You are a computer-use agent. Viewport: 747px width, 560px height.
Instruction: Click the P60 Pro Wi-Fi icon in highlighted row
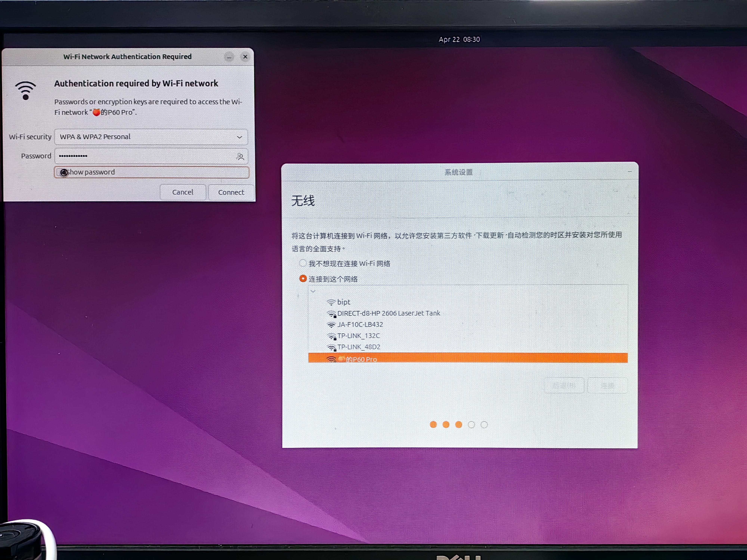coord(331,359)
